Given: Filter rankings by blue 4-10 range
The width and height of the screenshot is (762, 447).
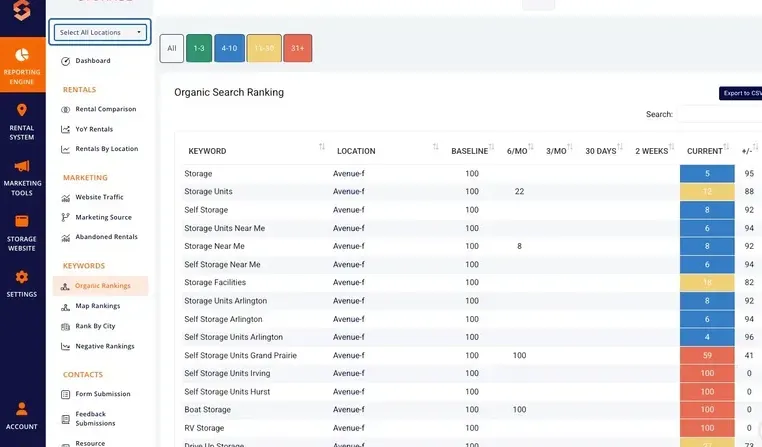Looking at the screenshot, I should click(229, 48).
